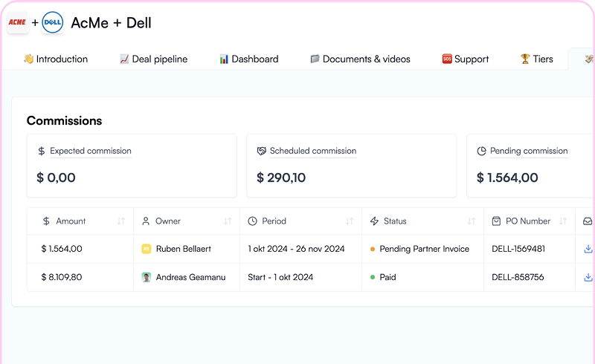
Task: Click period Start - 1 okt 2024
Action: tap(280, 278)
